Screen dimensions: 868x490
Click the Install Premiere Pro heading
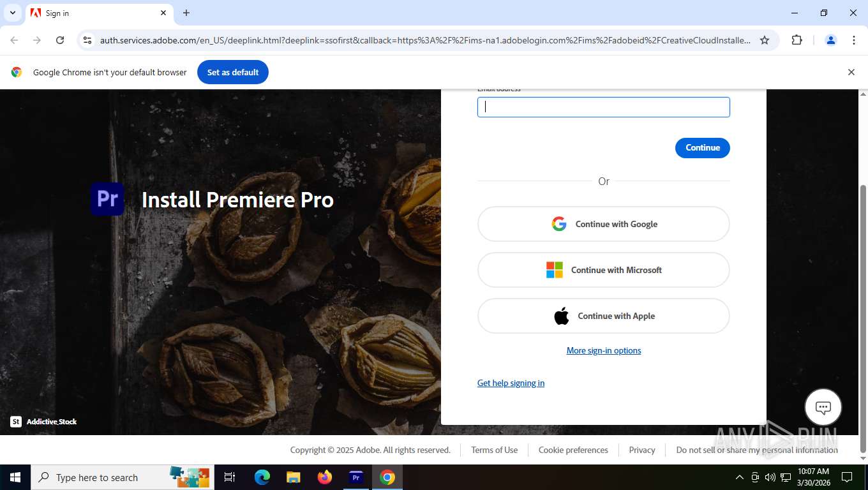click(237, 200)
